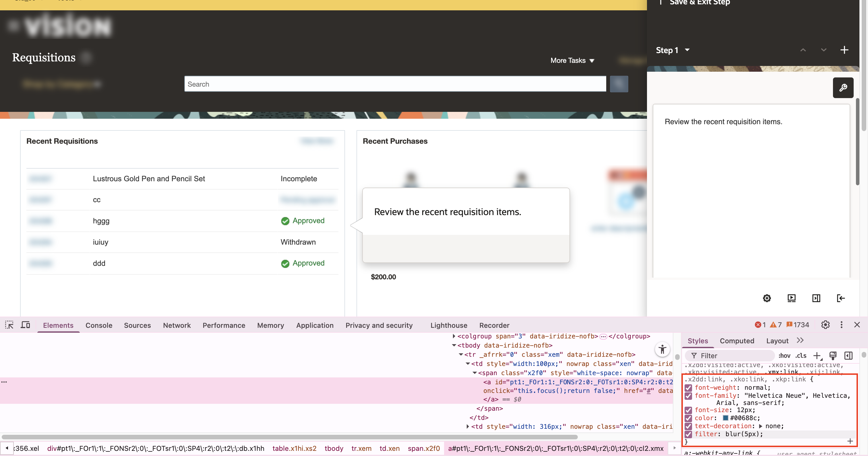Click the add step plus icon
The height and width of the screenshot is (456, 868).
844,50
